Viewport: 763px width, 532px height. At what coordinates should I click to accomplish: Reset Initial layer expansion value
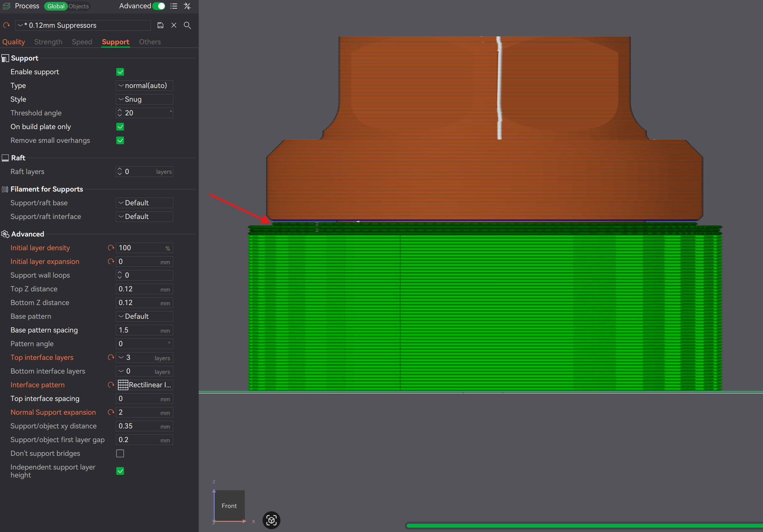pyautogui.click(x=111, y=261)
